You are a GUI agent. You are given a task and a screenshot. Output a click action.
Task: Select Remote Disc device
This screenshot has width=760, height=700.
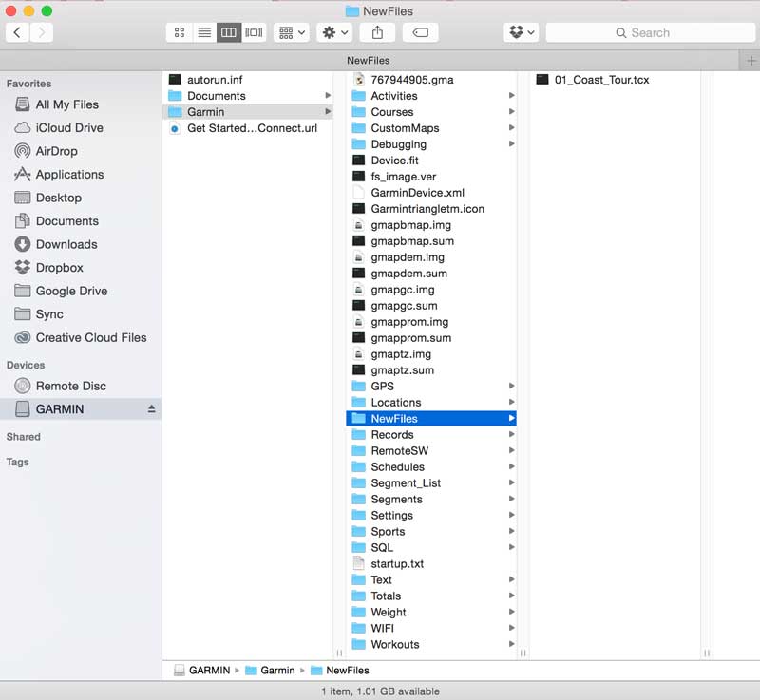coord(61,386)
